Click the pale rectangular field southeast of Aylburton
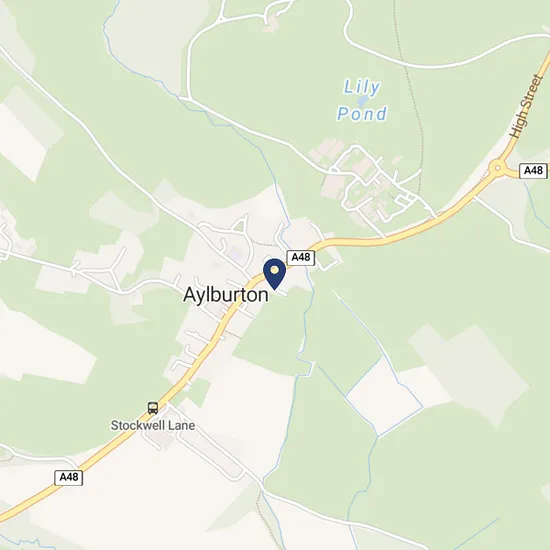 point(384,397)
